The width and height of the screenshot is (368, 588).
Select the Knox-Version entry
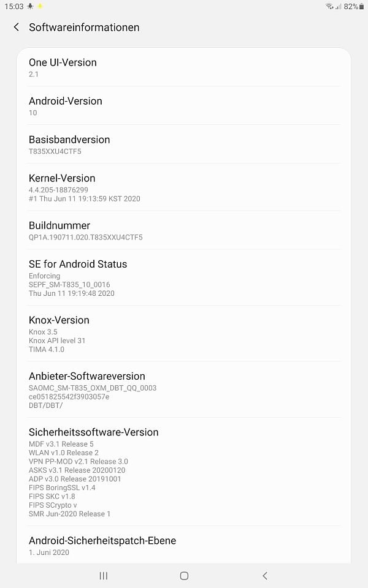[183, 333]
